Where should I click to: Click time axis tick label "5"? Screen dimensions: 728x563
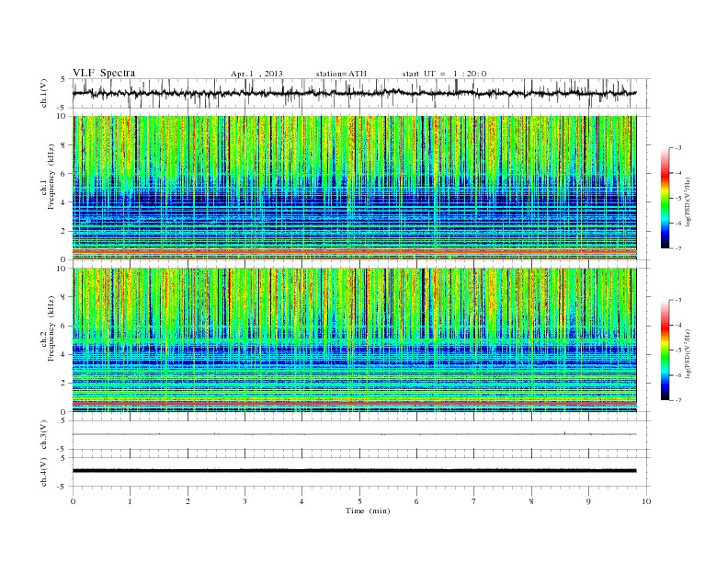point(359,501)
